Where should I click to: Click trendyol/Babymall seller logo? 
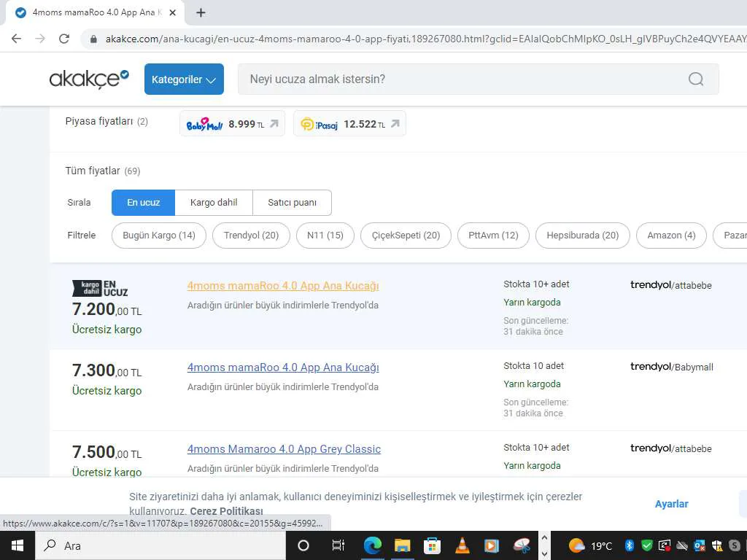pos(672,367)
